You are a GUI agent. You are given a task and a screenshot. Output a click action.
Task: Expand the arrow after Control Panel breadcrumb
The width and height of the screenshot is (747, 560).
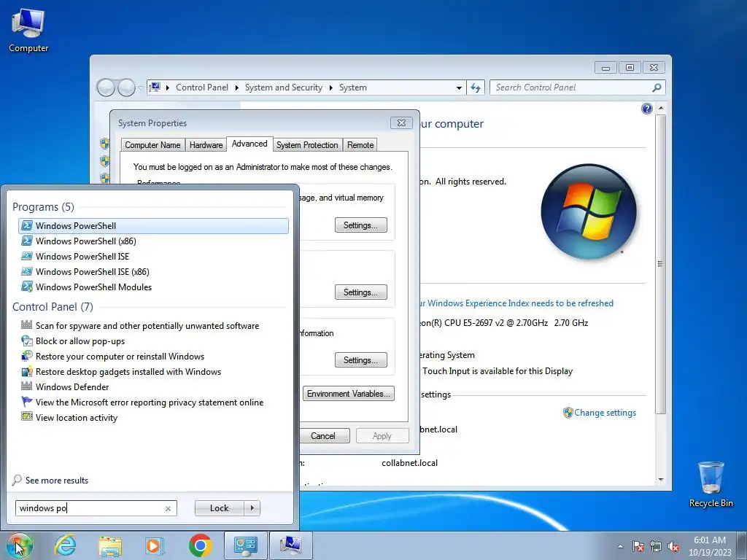(x=237, y=87)
